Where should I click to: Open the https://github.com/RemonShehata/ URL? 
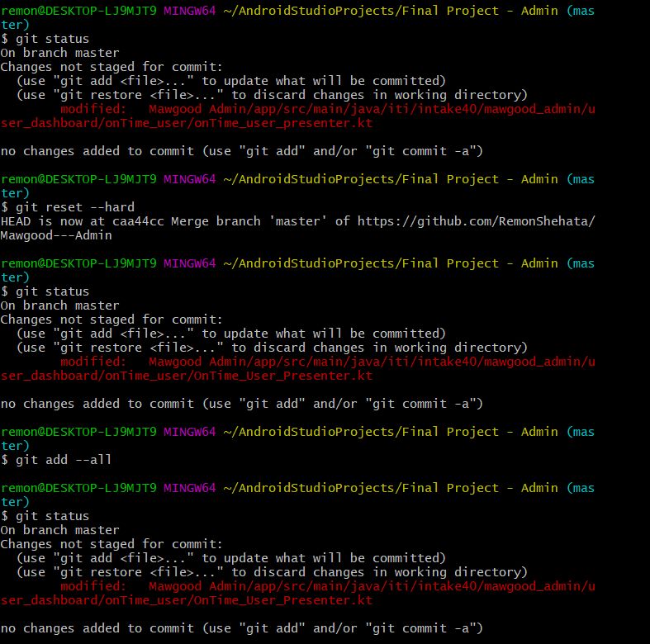(x=477, y=221)
